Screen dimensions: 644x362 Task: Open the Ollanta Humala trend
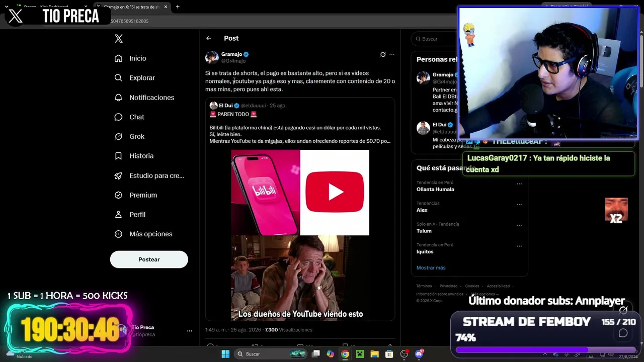(435, 190)
